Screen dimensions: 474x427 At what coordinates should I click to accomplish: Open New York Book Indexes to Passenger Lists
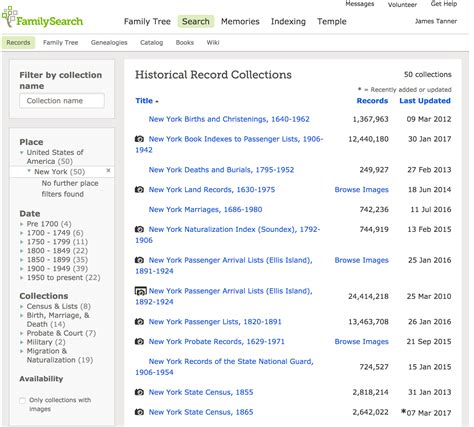(229, 144)
